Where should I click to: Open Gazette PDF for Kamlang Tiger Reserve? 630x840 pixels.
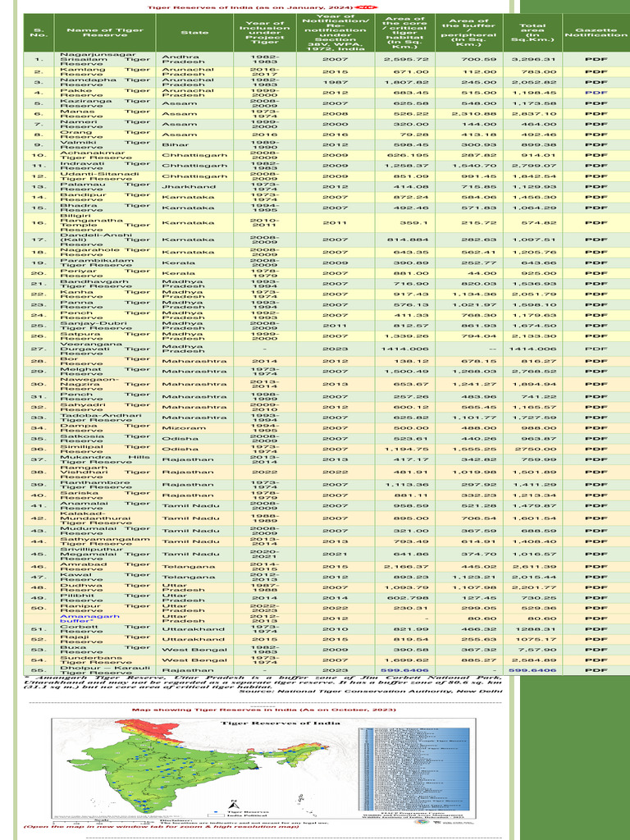coord(596,72)
